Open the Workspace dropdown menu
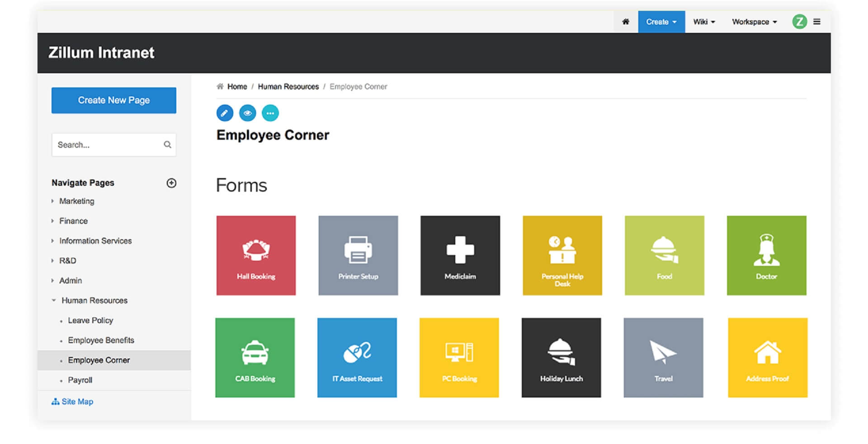868x444 pixels. coord(754,22)
